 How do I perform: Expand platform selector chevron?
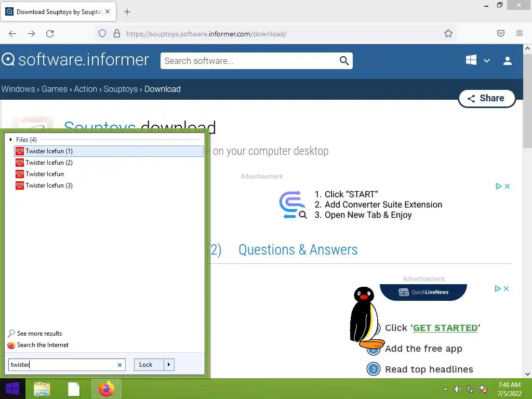click(486, 61)
